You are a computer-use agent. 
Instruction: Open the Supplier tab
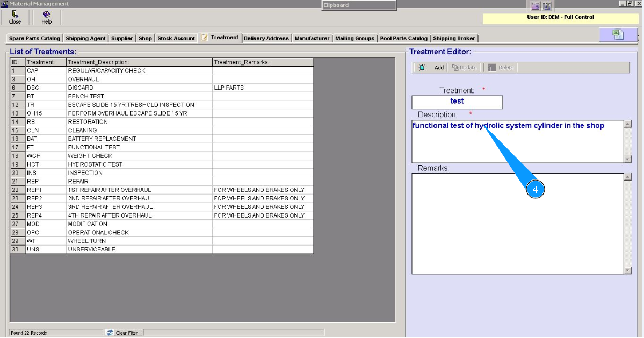(122, 38)
